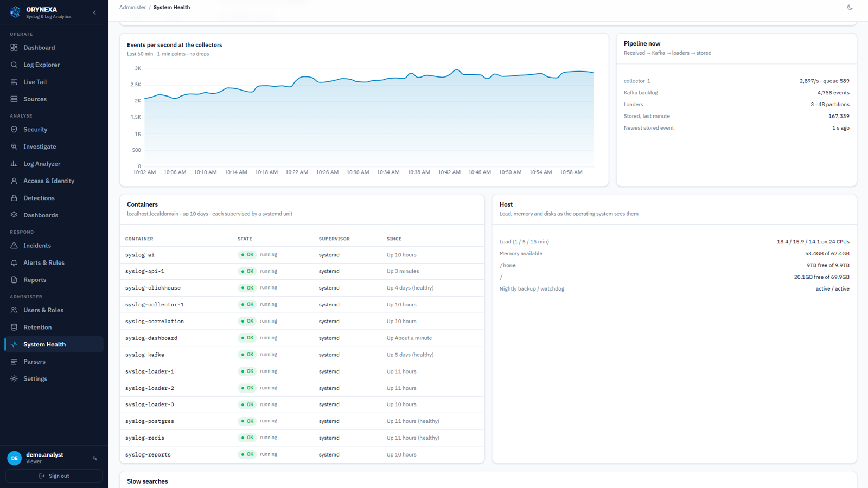Screen dimensions: 868x488
Task: Click the Security shield icon
Action: [x=14, y=130]
